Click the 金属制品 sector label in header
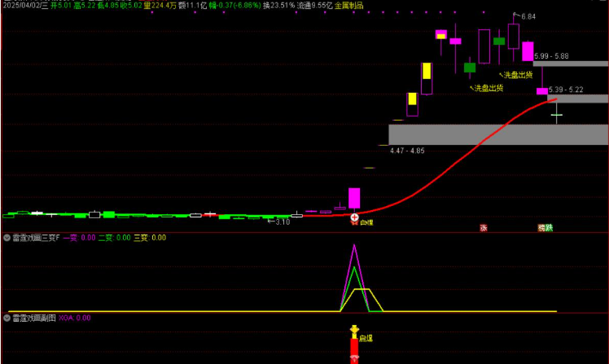 (349, 5)
